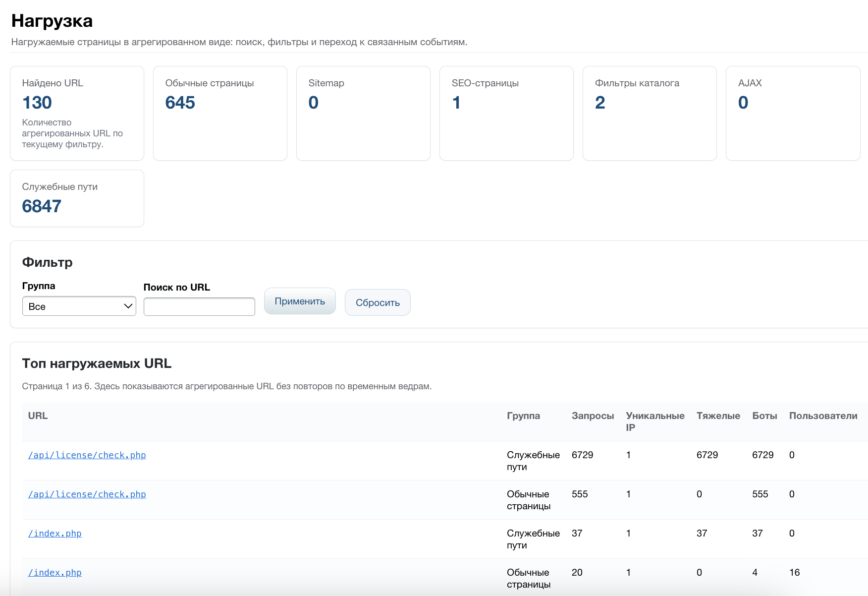Click the Пользователи column header
Image resolution: width=868 pixels, height=596 pixels.
click(823, 416)
